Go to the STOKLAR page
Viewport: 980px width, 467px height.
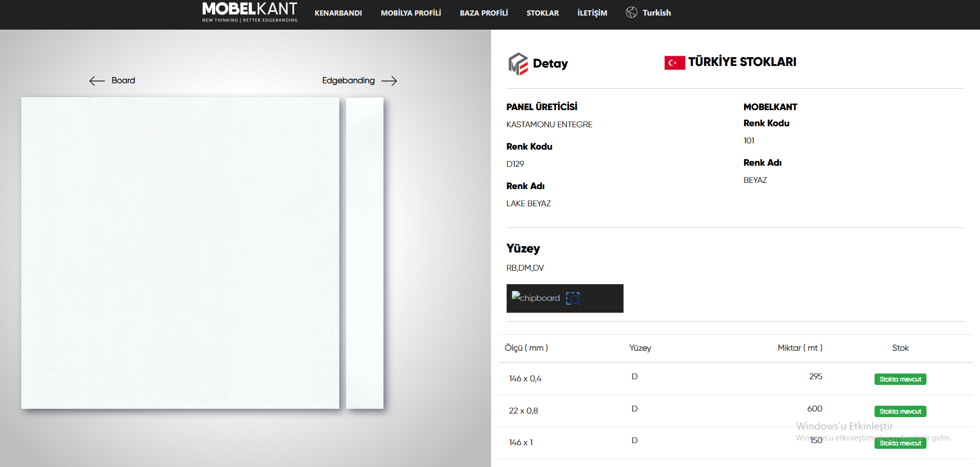pos(543,13)
